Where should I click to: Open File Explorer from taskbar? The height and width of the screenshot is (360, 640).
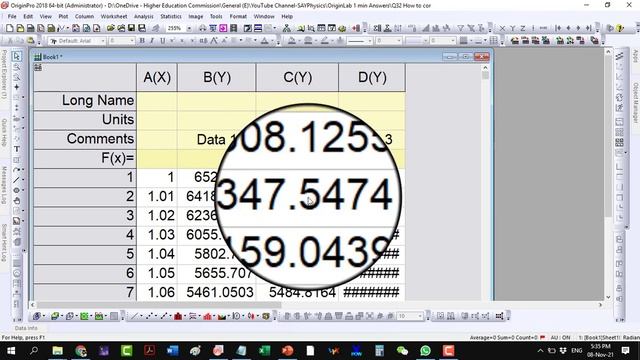click(x=58, y=351)
